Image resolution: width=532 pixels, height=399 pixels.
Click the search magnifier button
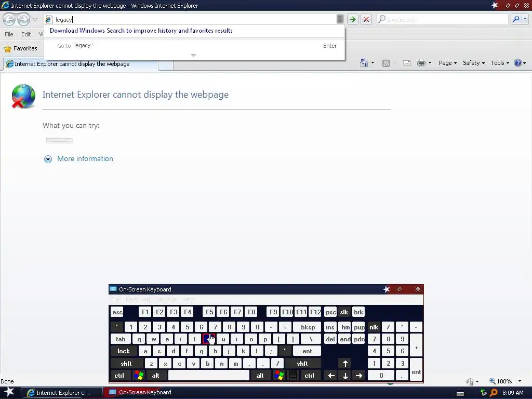[x=516, y=19]
